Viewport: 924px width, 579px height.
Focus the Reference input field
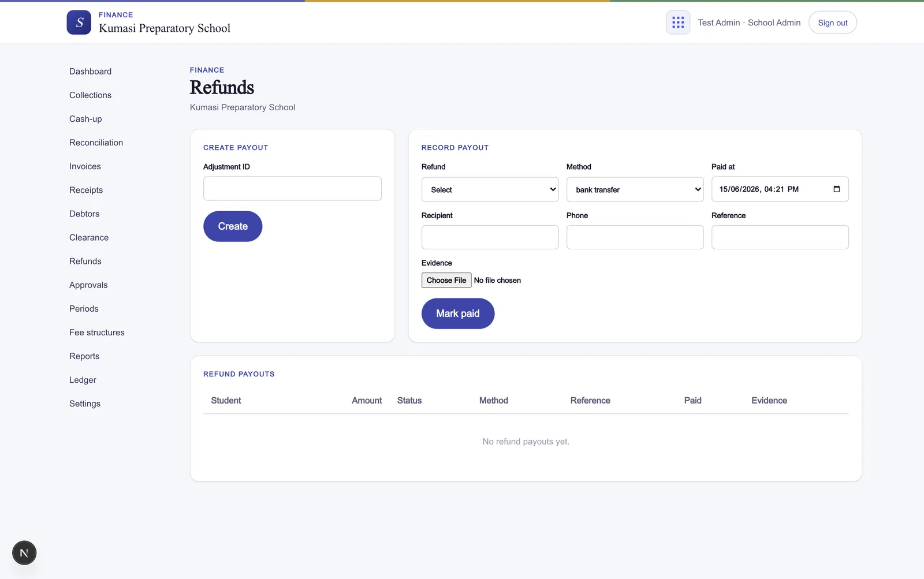780,237
